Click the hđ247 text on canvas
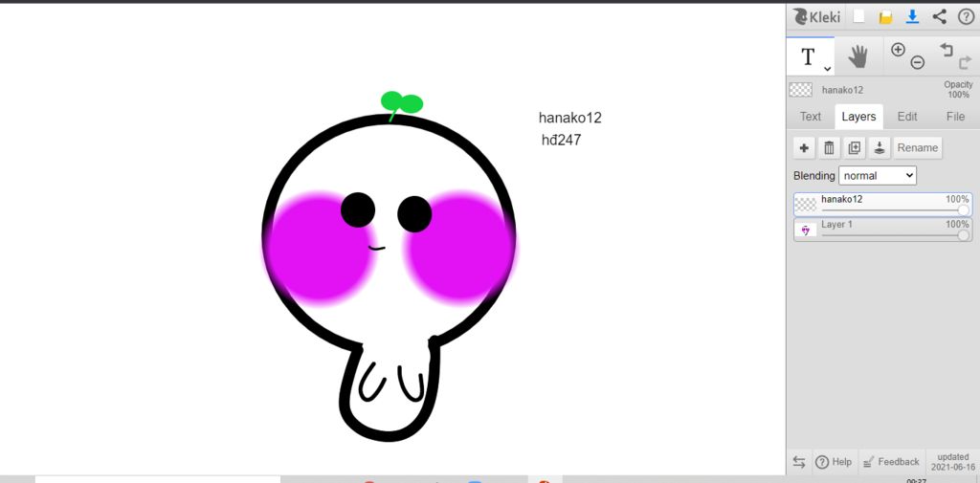This screenshot has height=483, width=980. [x=561, y=140]
